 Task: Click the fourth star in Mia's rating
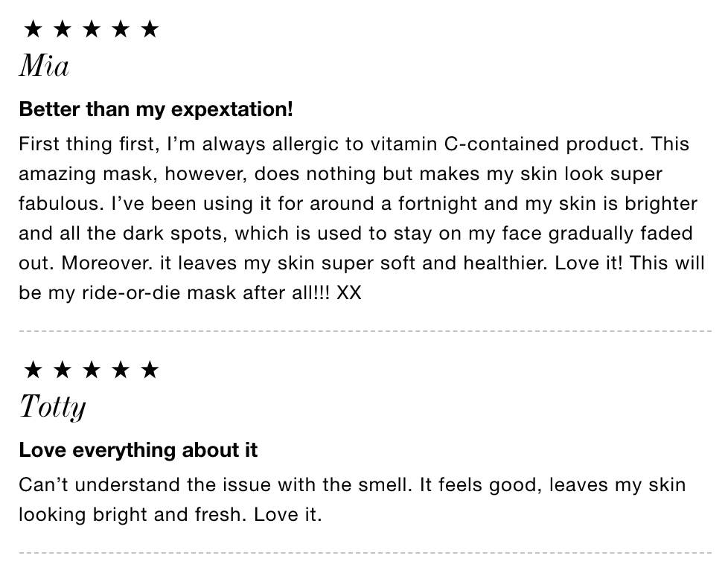pyautogui.click(x=121, y=29)
